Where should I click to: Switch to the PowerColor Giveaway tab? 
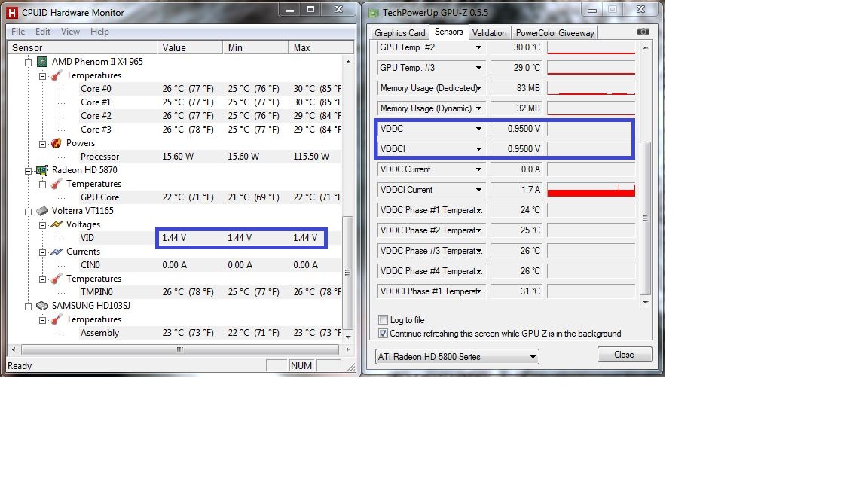[x=555, y=33]
